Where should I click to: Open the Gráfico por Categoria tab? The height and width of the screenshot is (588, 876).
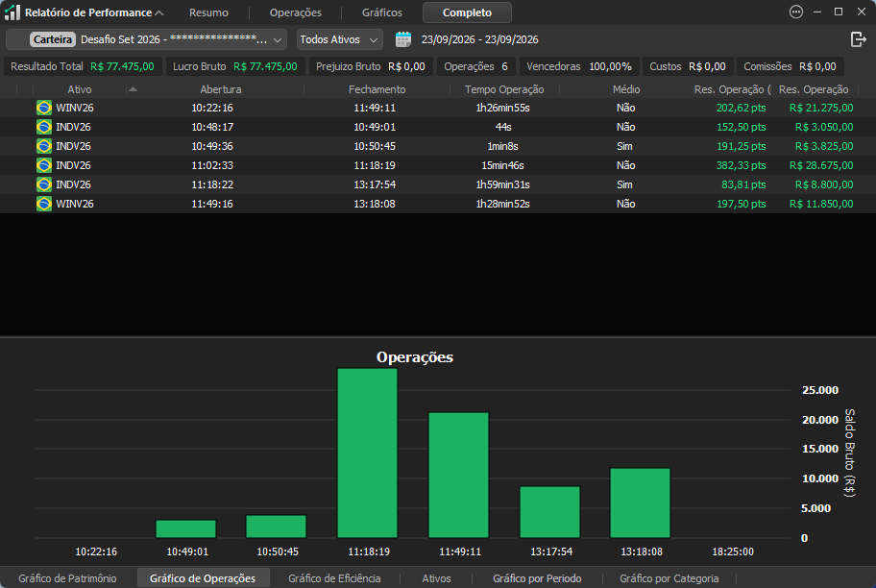[x=669, y=578]
